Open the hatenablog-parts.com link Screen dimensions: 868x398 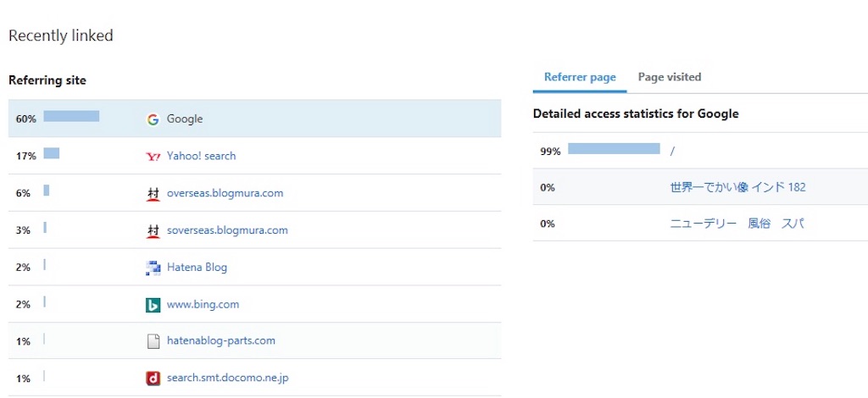221,340
